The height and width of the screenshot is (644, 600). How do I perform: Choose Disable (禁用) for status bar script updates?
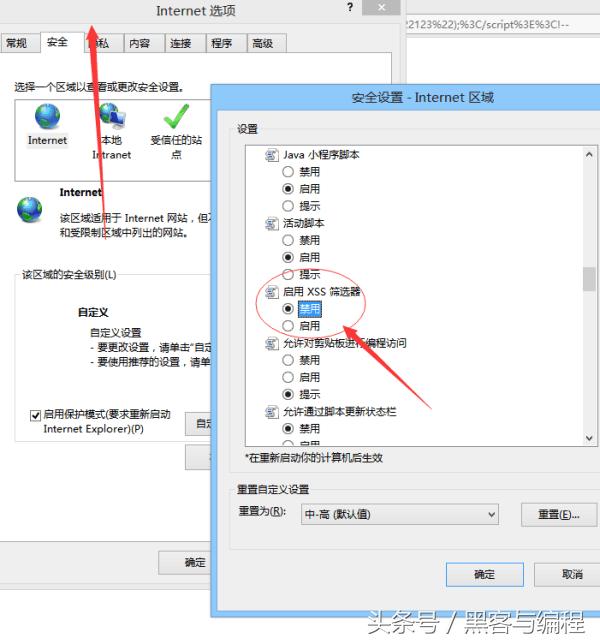point(288,429)
